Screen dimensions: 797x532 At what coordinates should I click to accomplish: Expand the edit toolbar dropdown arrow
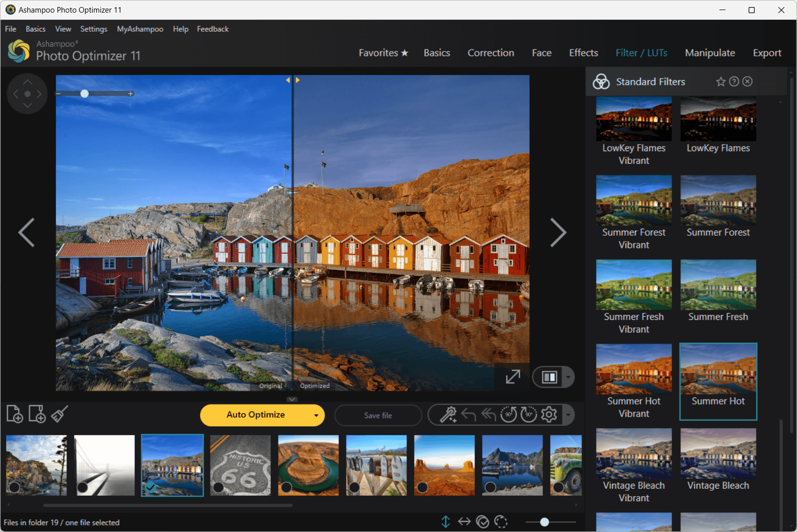pyautogui.click(x=568, y=415)
